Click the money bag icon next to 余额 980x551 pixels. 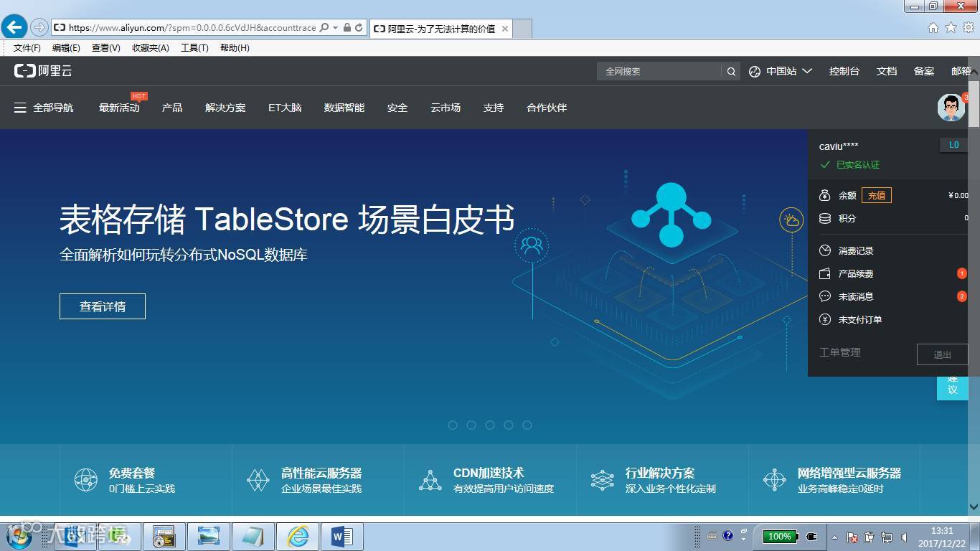point(825,195)
